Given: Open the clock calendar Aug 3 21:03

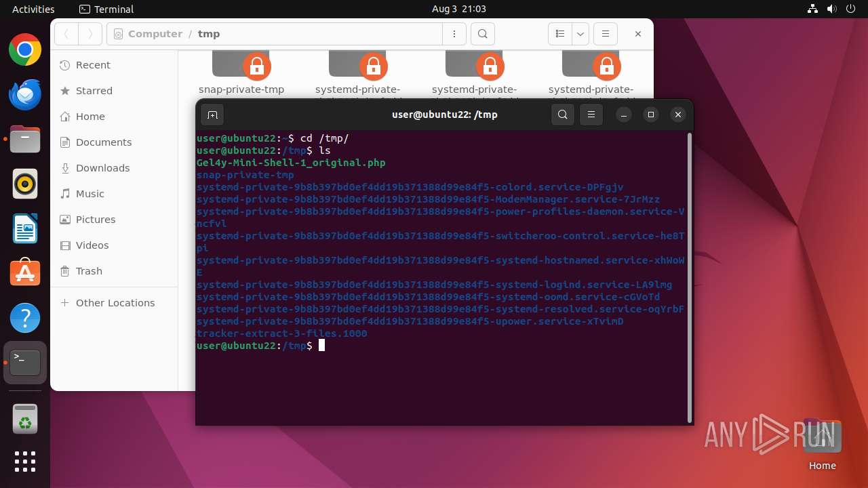Looking at the screenshot, I should [x=459, y=9].
